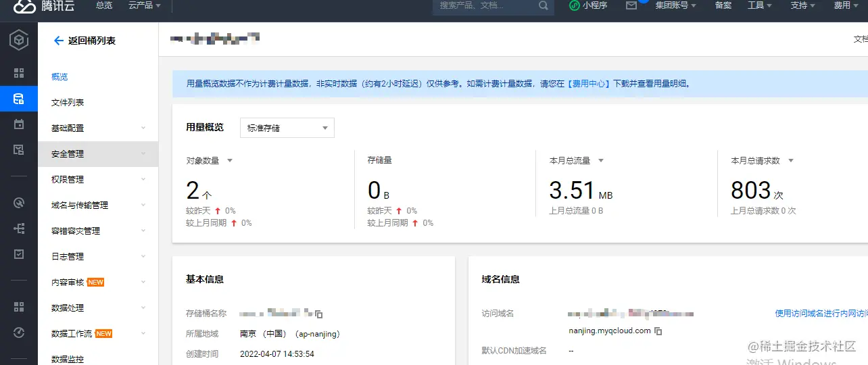Click the lower four-squares sidebar icon
Image resolution: width=868 pixels, height=365 pixels.
(x=19, y=307)
